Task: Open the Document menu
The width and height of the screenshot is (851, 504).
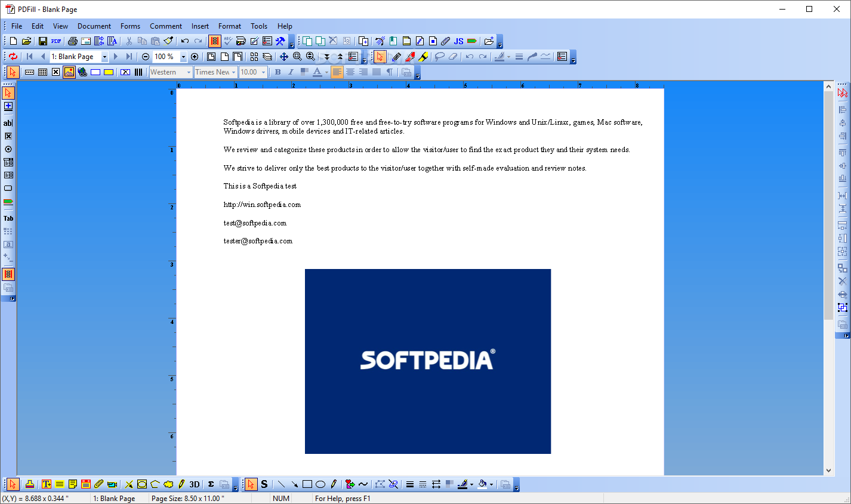Action: click(94, 26)
